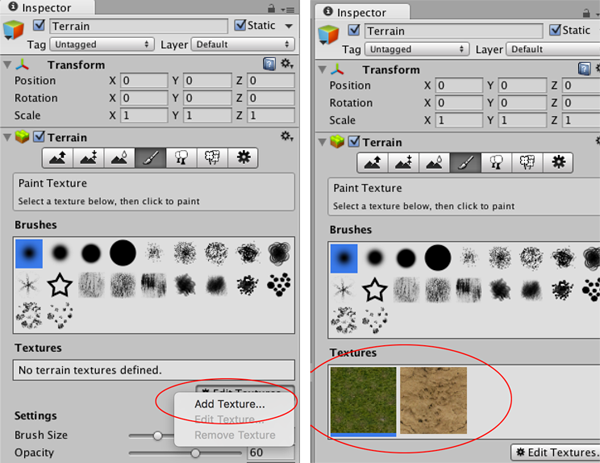Select Paint Details tool in right Inspector

(527, 163)
